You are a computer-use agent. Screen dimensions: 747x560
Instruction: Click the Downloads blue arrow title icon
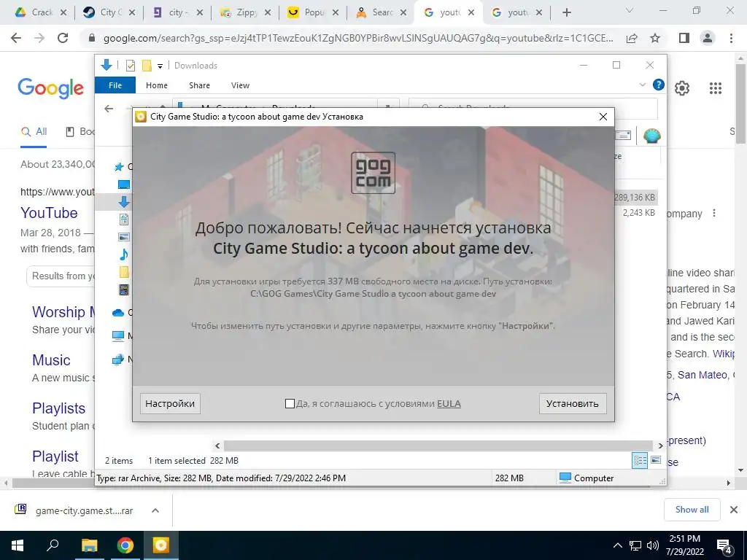[x=107, y=65]
